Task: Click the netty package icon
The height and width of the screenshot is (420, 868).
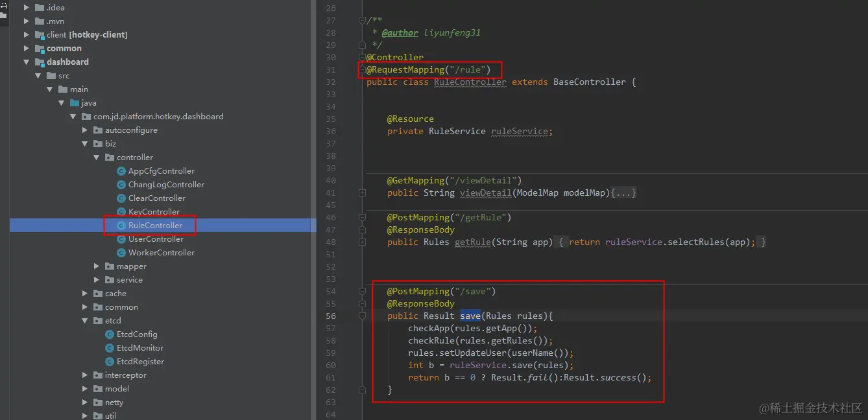Action: click(97, 402)
